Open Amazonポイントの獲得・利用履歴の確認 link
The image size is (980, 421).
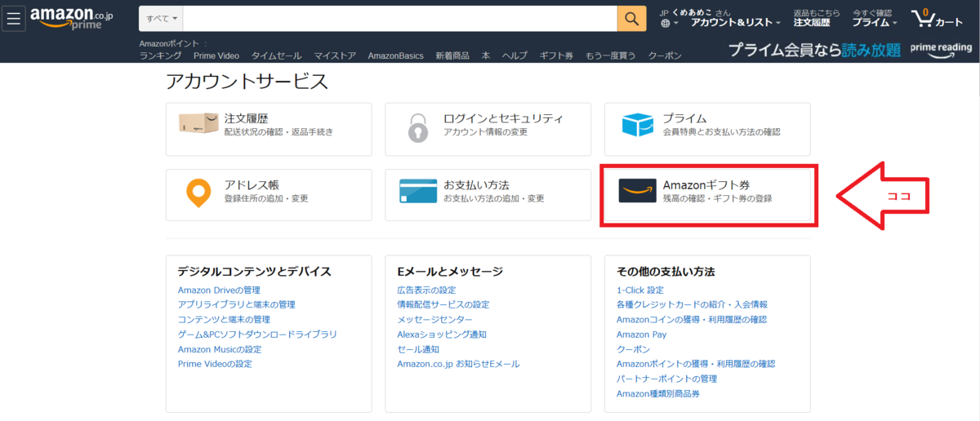[696, 364]
